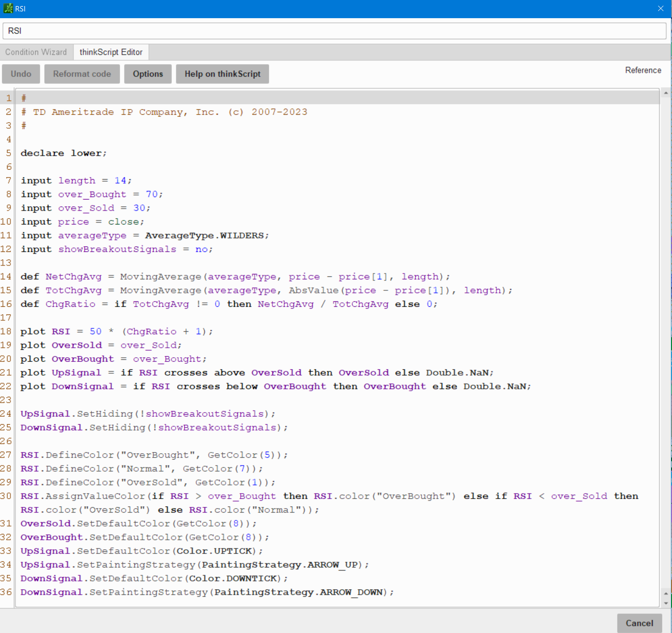Viewport: 672px width, 633px height.
Task: Click 'no' value of showBreakoutSignals input
Action: click(x=201, y=249)
